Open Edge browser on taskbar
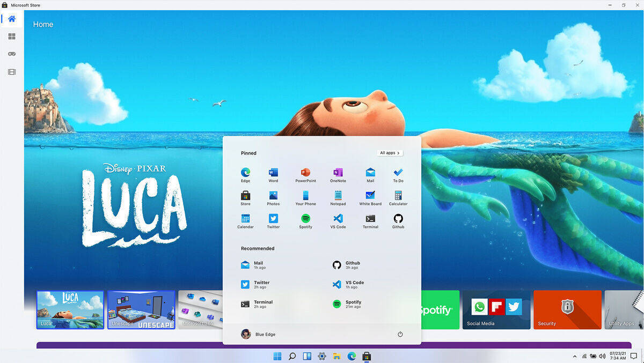The image size is (644, 363). pyautogui.click(x=352, y=356)
